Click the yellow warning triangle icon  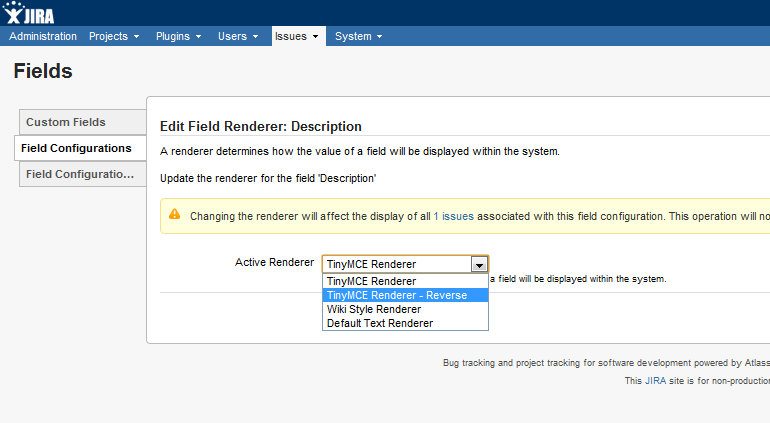[175, 214]
